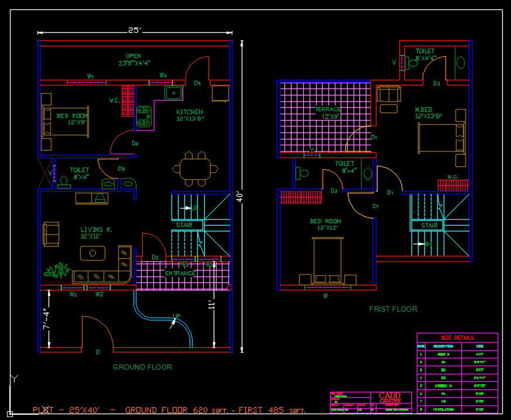Click the stove symbol in the kitchen

[x=143, y=116]
